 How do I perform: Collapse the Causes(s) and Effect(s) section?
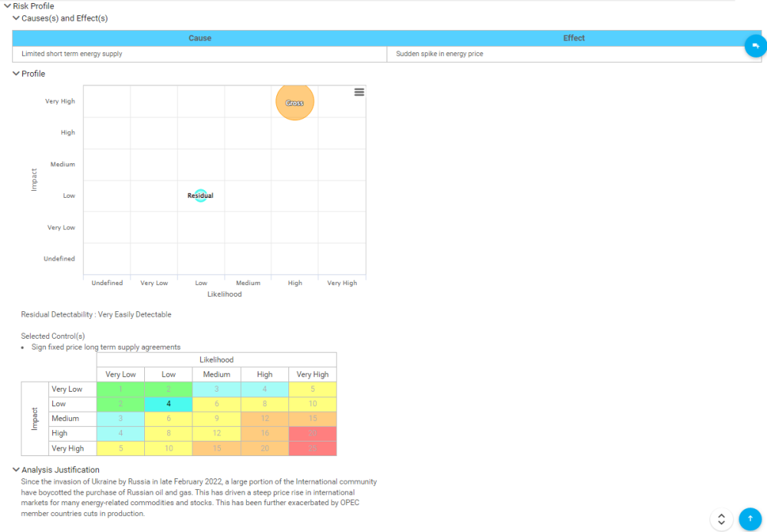pyautogui.click(x=18, y=18)
